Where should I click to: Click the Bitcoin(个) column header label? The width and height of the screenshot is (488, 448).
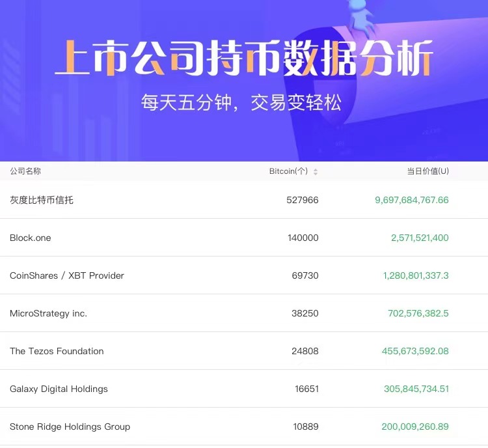point(288,171)
